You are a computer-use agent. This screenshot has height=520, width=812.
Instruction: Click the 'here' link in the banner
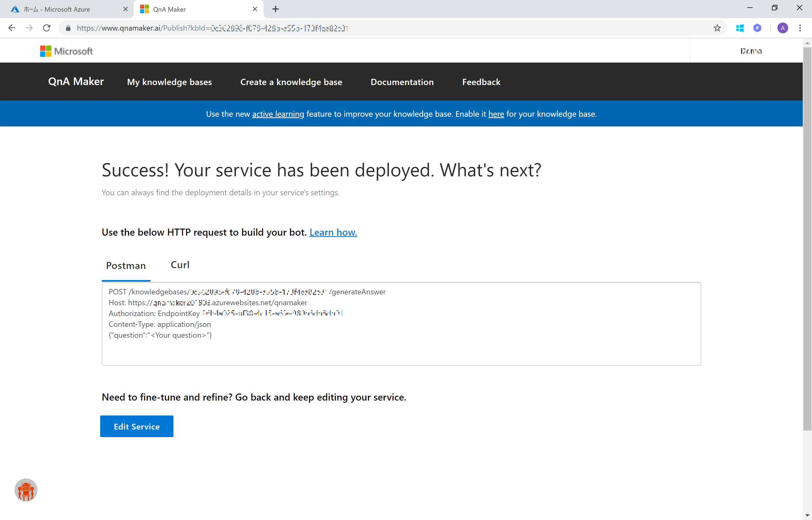[x=496, y=114]
